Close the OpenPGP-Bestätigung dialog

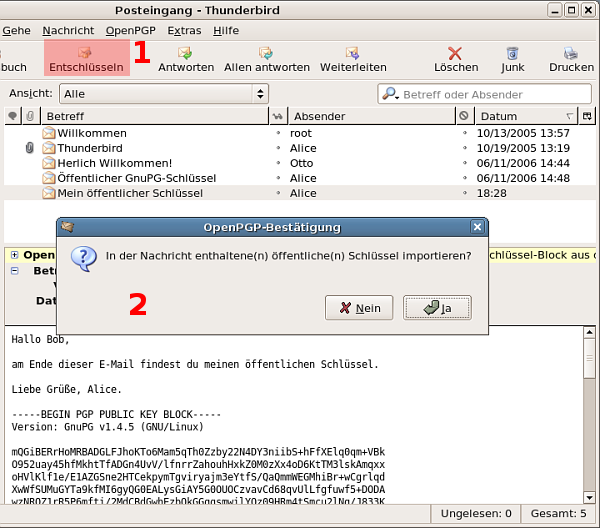(x=477, y=227)
